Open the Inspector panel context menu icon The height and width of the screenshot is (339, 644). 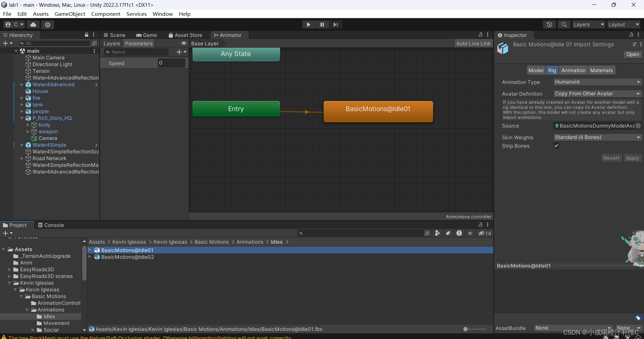pos(639,35)
